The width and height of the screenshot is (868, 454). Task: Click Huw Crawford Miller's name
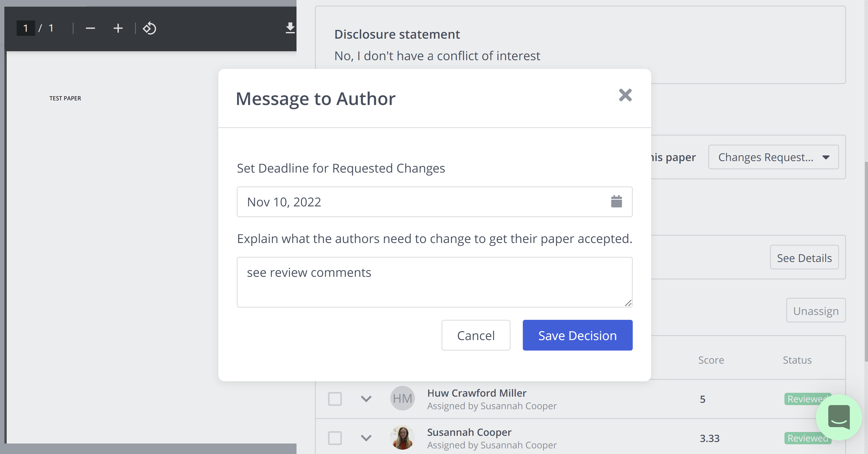click(477, 393)
